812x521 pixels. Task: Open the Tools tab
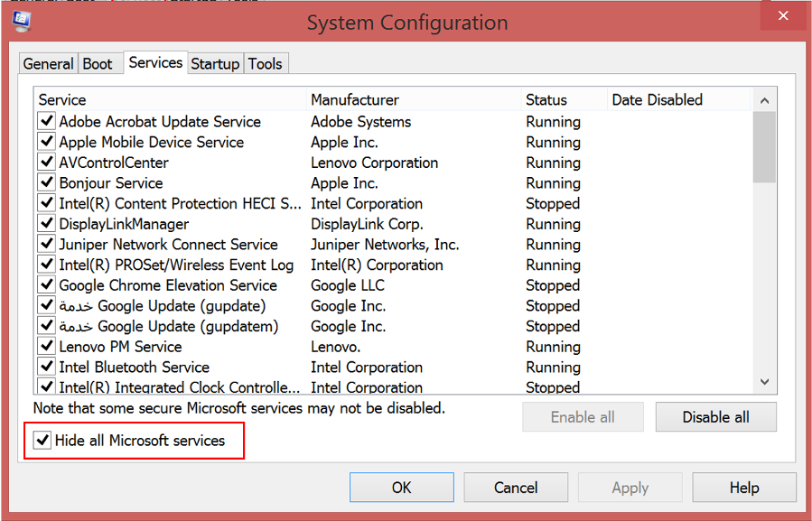coord(266,64)
